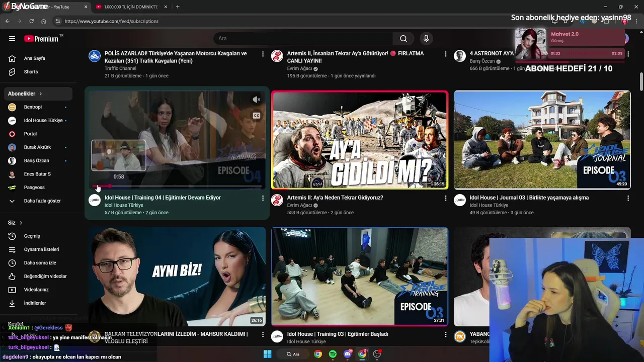The height and width of the screenshot is (362, 644).
Task: Go back with browser back arrow
Action: [x=7, y=21]
